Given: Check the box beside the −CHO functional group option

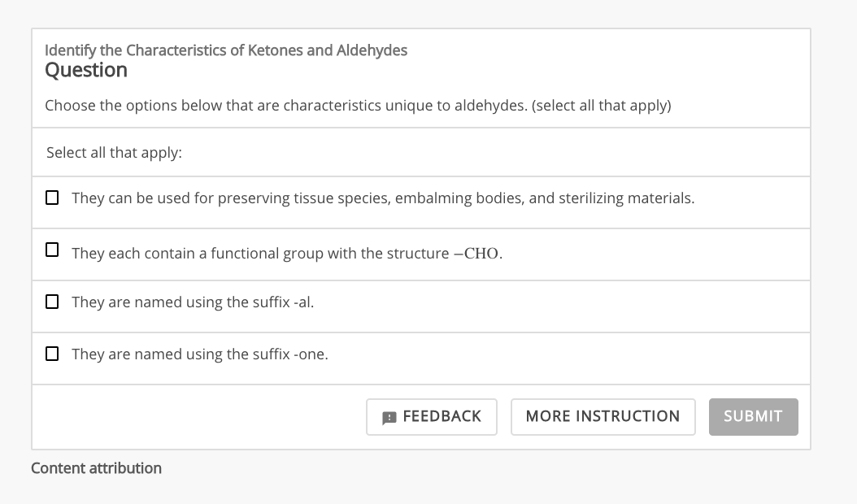Looking at the screenshot, I should [52, 250].
